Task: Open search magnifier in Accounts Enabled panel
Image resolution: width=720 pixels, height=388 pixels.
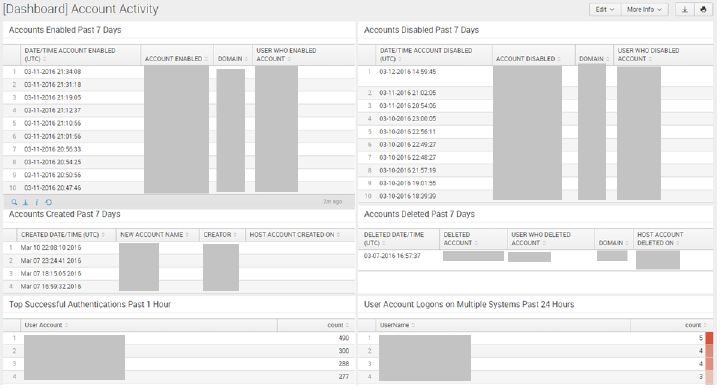Action: coord(14,202)
